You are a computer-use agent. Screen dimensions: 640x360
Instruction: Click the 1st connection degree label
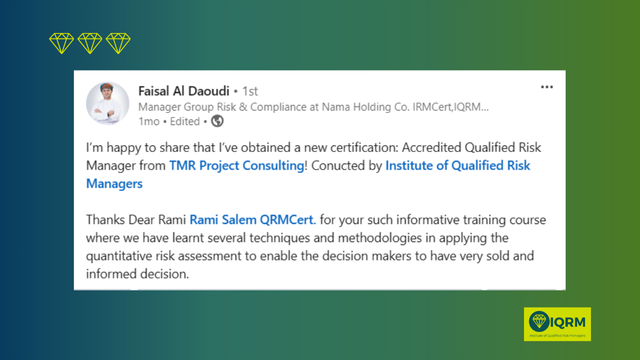point(250,91)
